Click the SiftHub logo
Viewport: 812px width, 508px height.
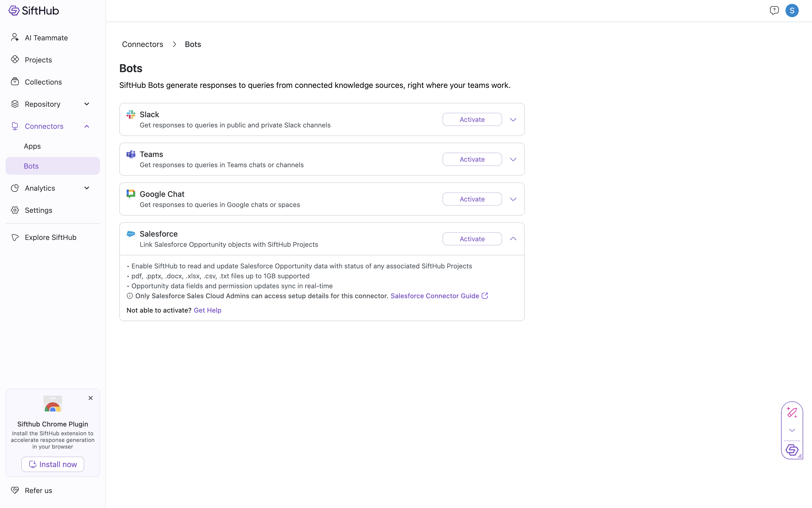click(x=34, y=11)
